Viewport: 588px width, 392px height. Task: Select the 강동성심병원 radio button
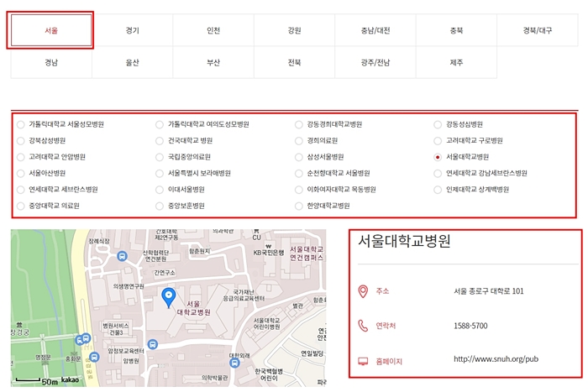[x=438, y=124]
